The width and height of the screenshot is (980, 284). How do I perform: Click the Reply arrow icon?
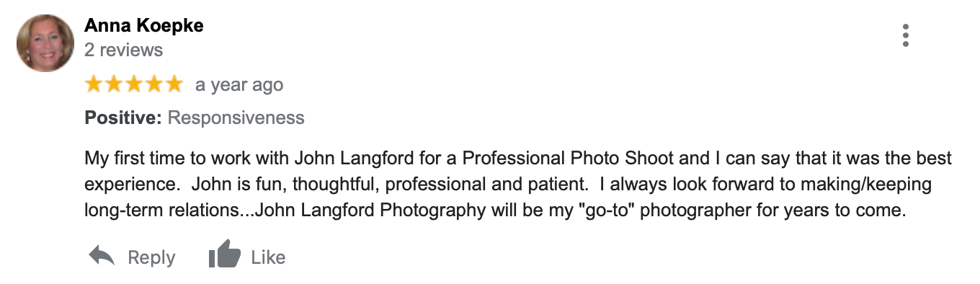(102, 256)
